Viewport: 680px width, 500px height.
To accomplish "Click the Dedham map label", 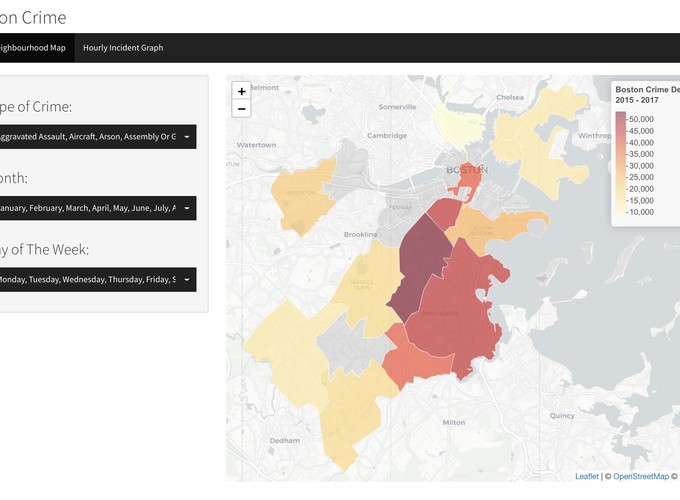I will pos(284,441).
